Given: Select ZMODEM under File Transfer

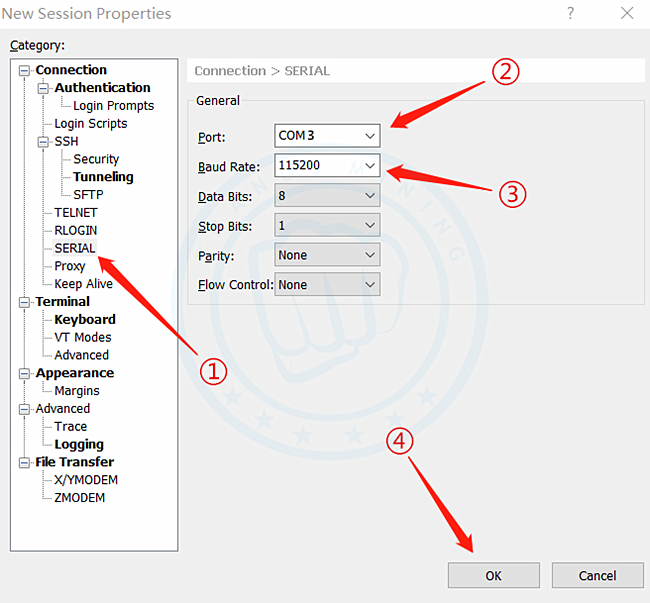Looking at the screenshot, I should coord(79,498).
